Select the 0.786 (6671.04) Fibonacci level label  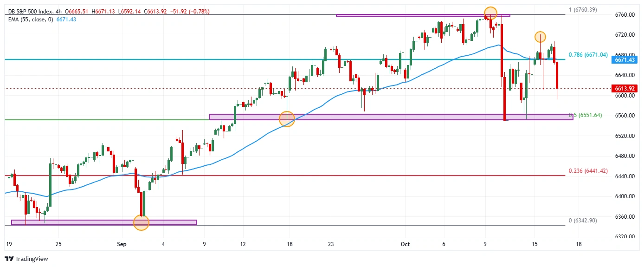[x=588, y=55]
